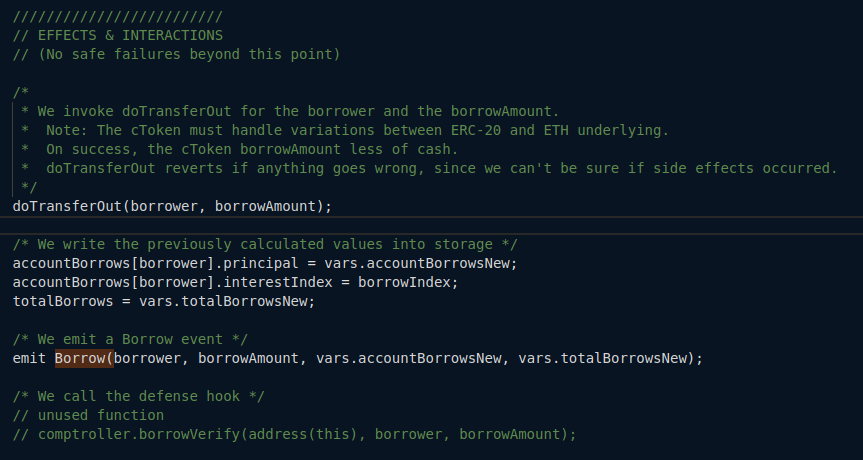This screenshot has height=460, width=863.
Task: Click the block comment closing "*/"
Action: pos(29,188)
